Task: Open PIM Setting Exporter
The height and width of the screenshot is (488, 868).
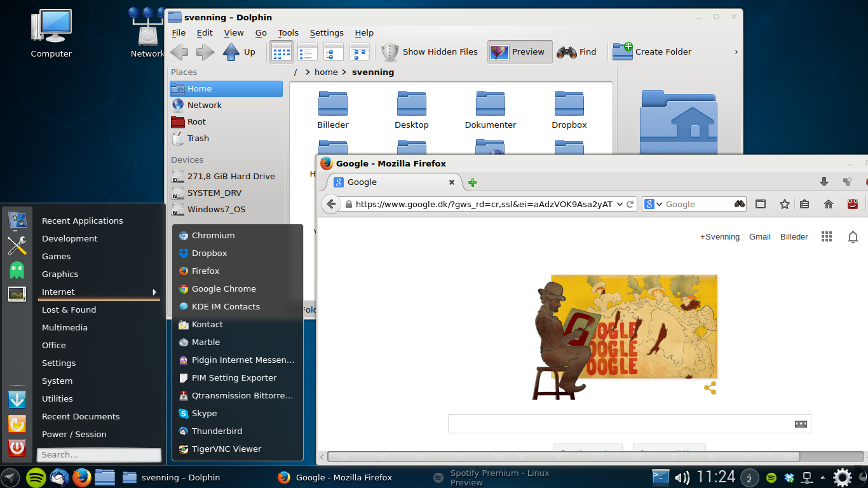Action: pos(238,377)
